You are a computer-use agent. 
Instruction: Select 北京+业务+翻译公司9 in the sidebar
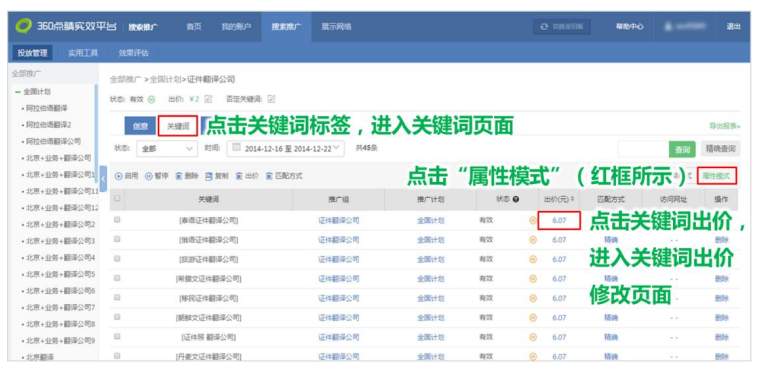coord(60,341)
